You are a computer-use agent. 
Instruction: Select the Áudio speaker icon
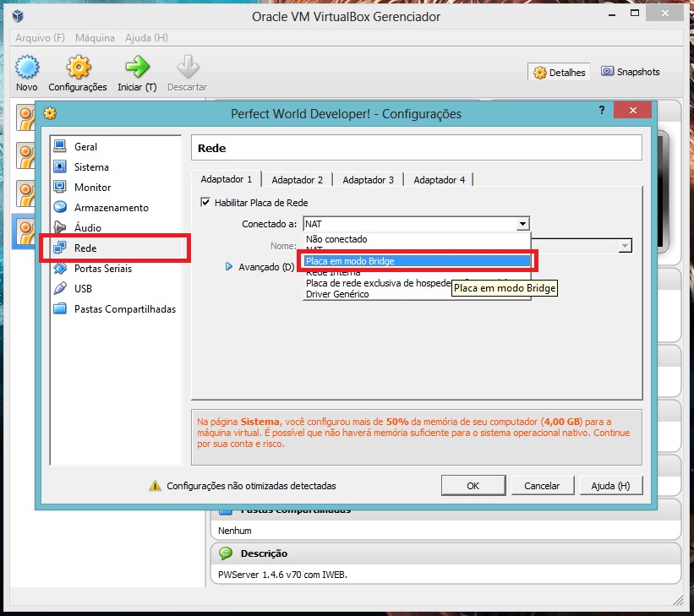[60, 227]
